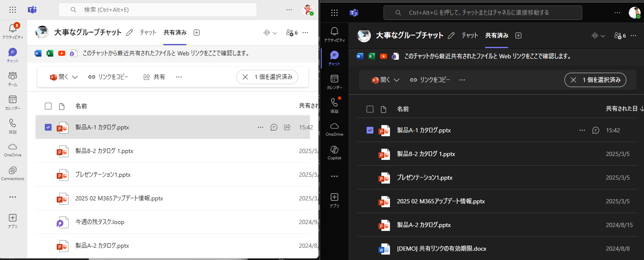
Task: Open the conversation icon for 製品A-1 in light Teams
Action: 274,127
